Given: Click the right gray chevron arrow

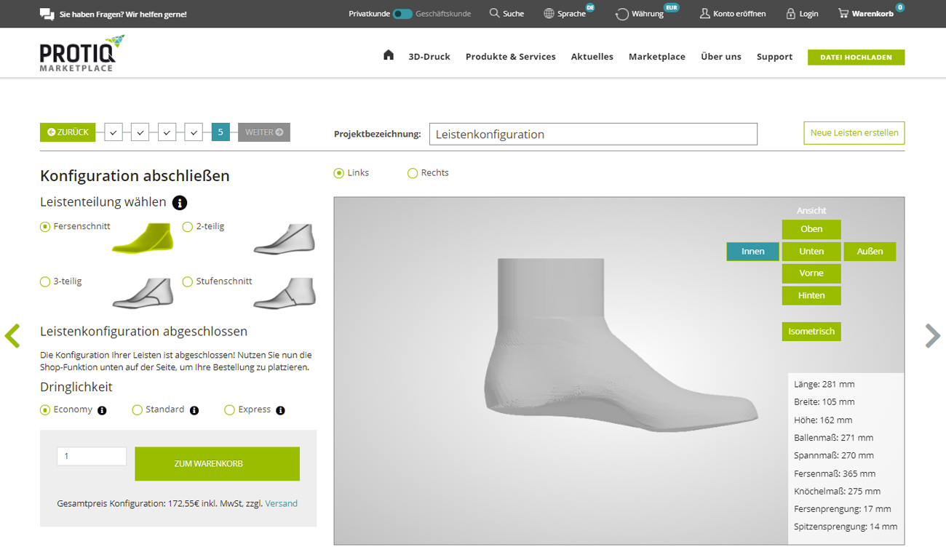Looking at the screenshot, I should click(x=932, y=335).
